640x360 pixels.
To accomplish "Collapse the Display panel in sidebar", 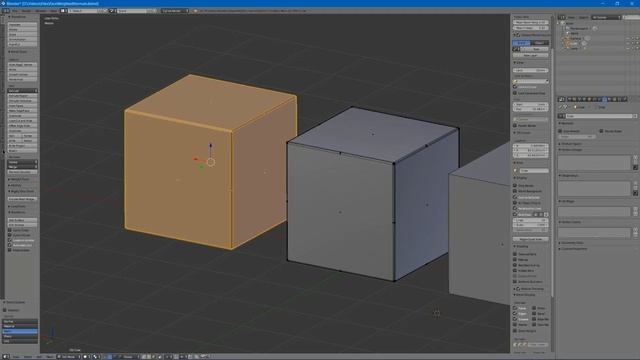I will [521, 178].
